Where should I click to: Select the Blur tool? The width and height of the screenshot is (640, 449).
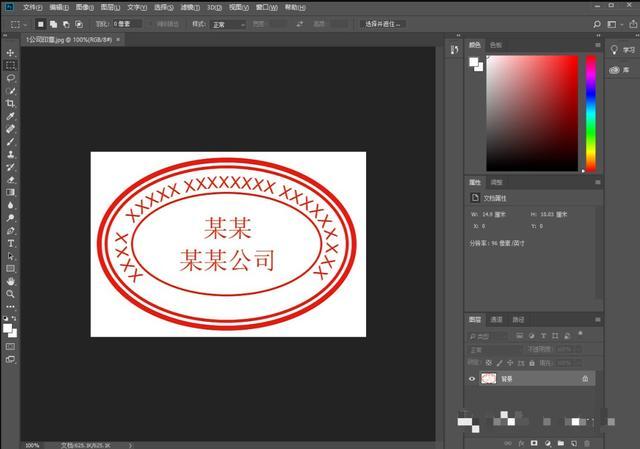pyautogui.click(x=11, y=205)
